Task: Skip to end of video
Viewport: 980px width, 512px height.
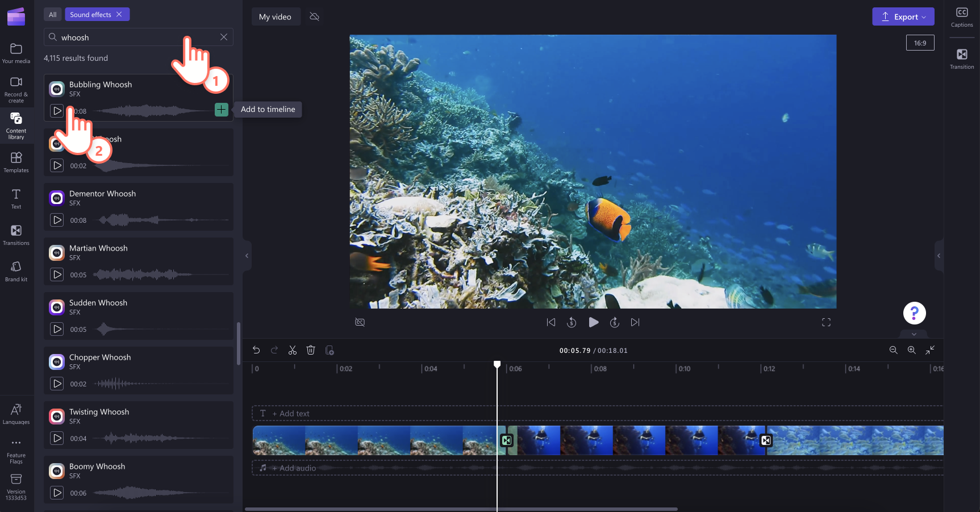Action: pos(635,322)
